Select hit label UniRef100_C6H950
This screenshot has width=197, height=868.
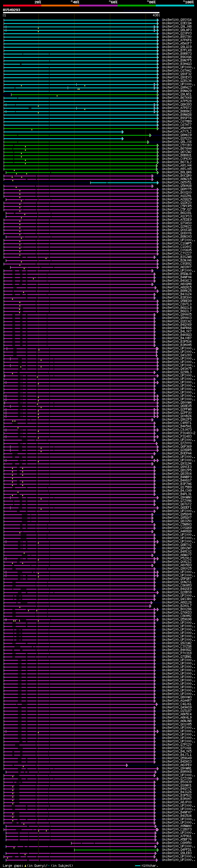pos(176,843)
